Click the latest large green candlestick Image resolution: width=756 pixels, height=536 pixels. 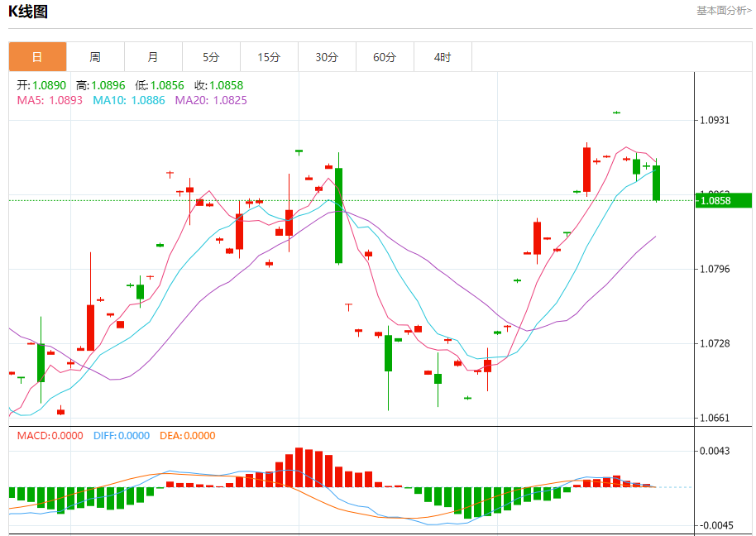tap(656, 183)
